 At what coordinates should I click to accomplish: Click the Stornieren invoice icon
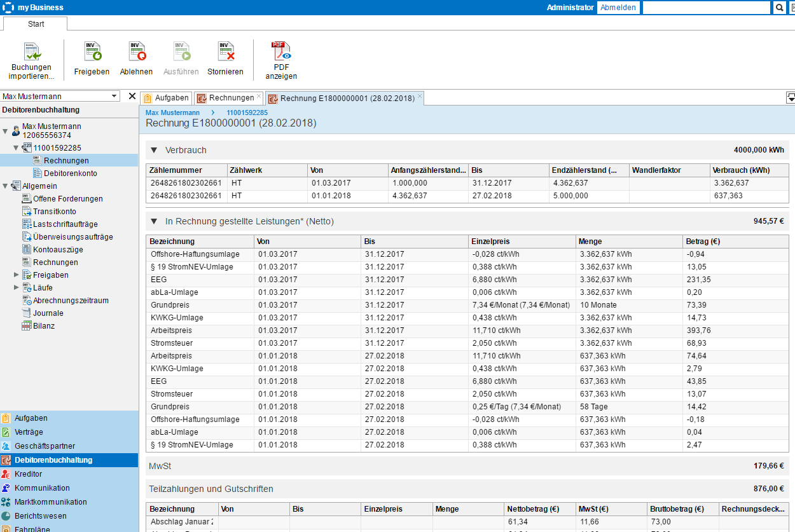226,52
